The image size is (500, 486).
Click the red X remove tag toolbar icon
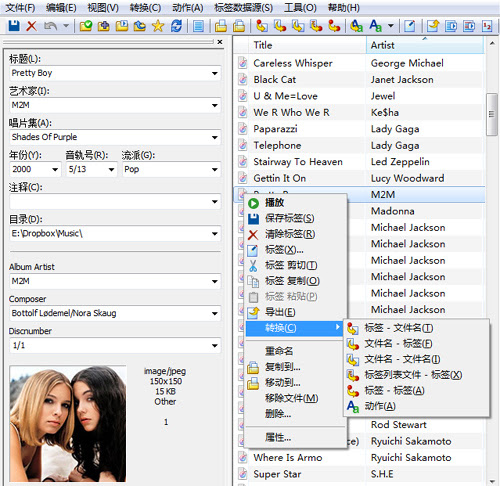(31, 26)
